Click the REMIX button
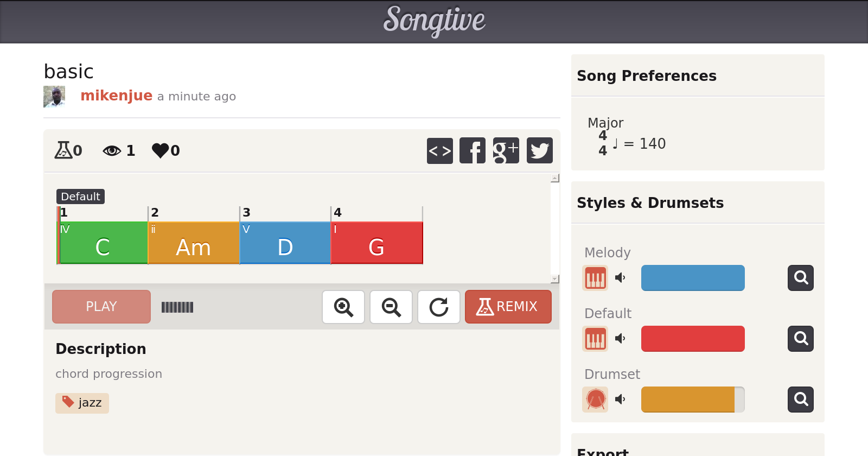The width and height of the screenshot is (868, 456). tap(508, 307)
